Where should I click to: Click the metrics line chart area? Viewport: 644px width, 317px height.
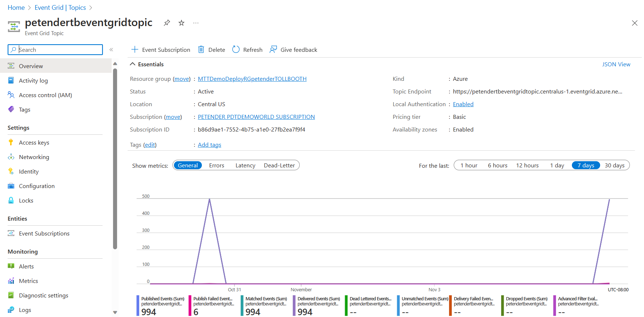click(382, 241)
